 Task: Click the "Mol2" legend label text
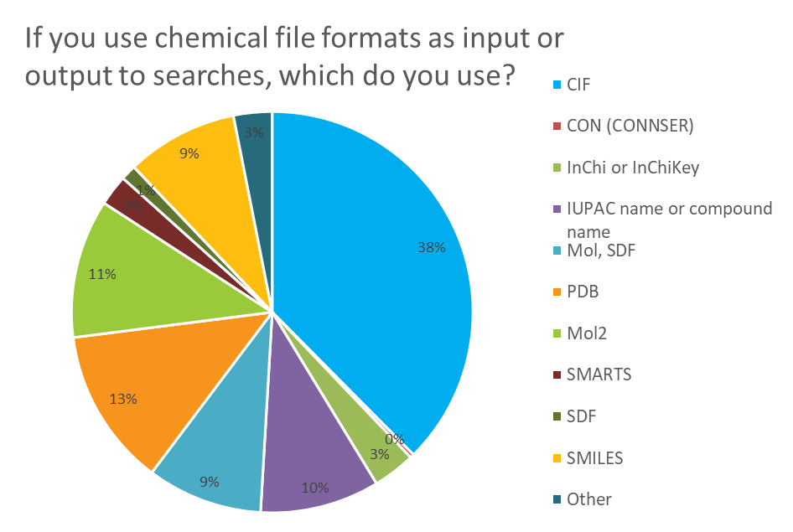pyautogui.click(x=587, y=333)
